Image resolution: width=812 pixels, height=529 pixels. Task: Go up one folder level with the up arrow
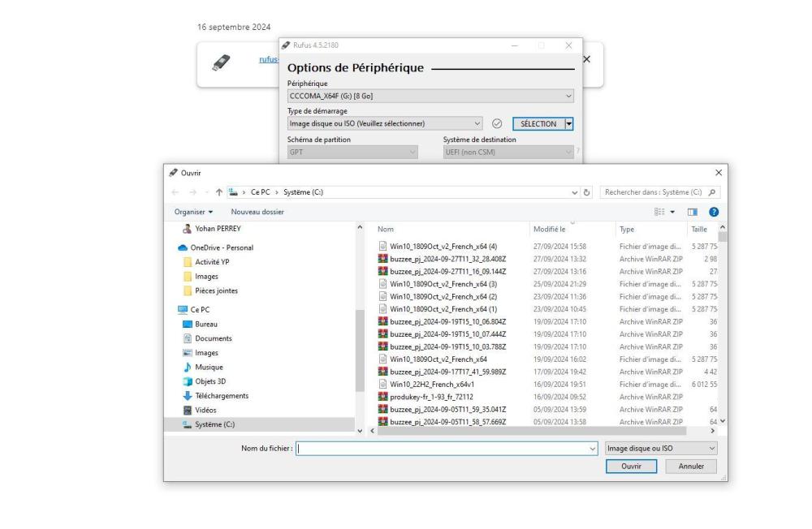219,192
